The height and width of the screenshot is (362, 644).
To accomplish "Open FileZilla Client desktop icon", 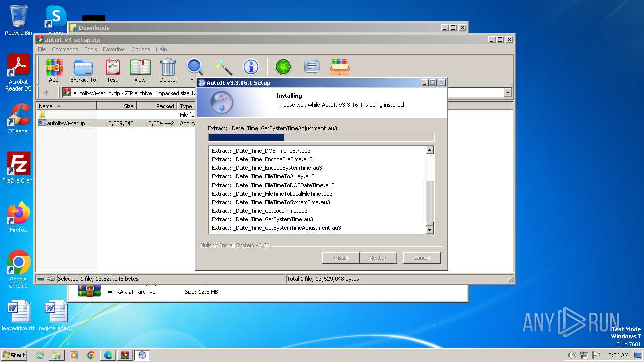I will tap(18, 167).
